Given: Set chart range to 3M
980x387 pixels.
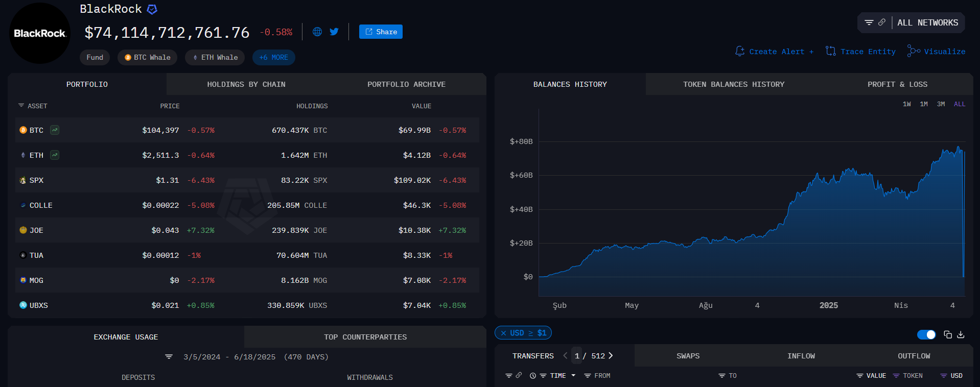Looking at the screenshot, I should coord(941,104).
